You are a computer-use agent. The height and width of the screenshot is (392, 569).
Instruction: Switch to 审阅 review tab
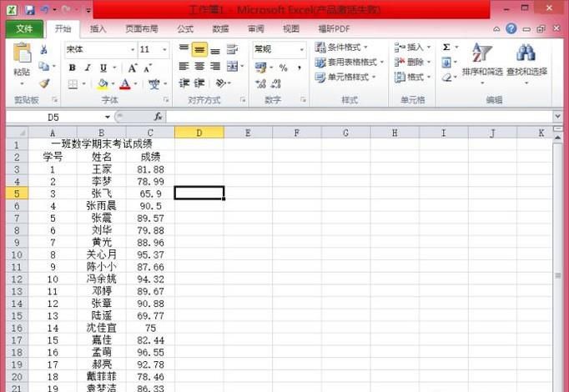pos(256,29)
